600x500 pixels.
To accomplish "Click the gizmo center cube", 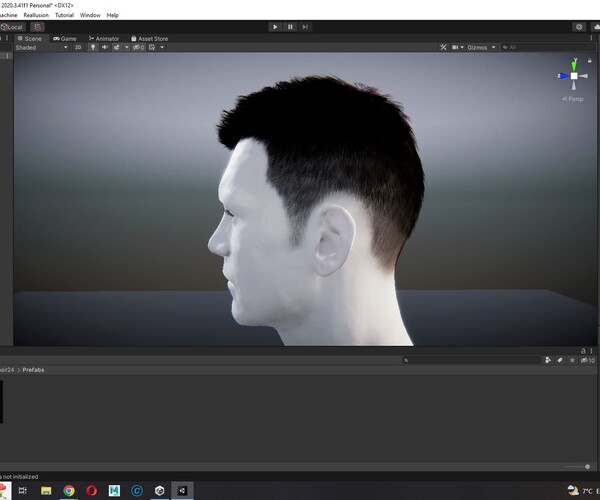I will [574, 76].
